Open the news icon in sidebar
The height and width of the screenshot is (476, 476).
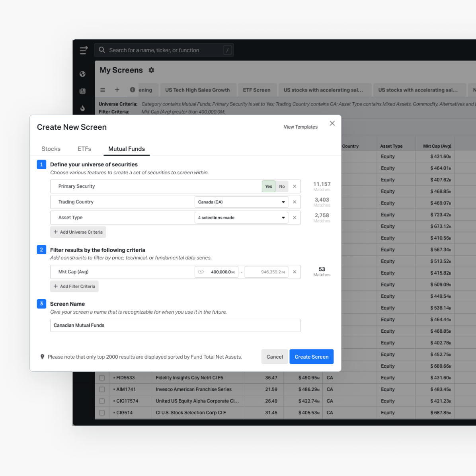click(x=82, y=91)
